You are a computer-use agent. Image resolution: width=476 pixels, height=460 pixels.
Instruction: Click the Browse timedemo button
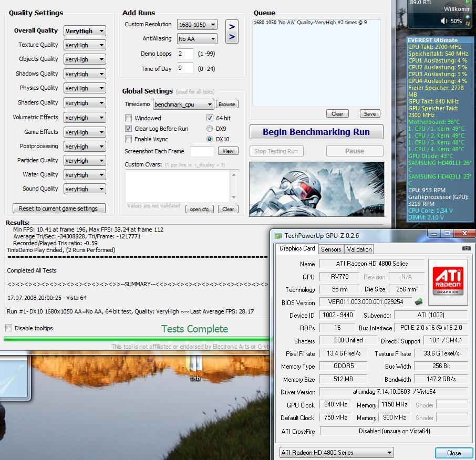click(x=227, y=104)
